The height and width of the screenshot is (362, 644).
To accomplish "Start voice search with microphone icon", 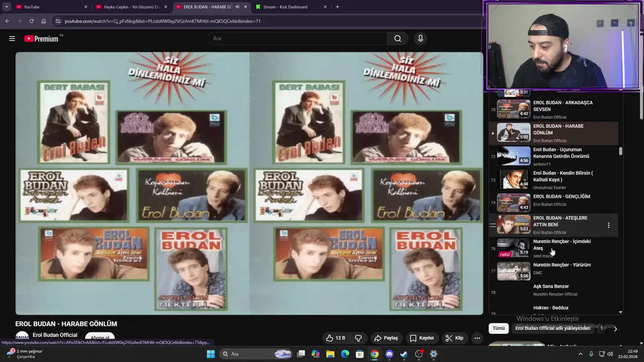I will [421, 39].
